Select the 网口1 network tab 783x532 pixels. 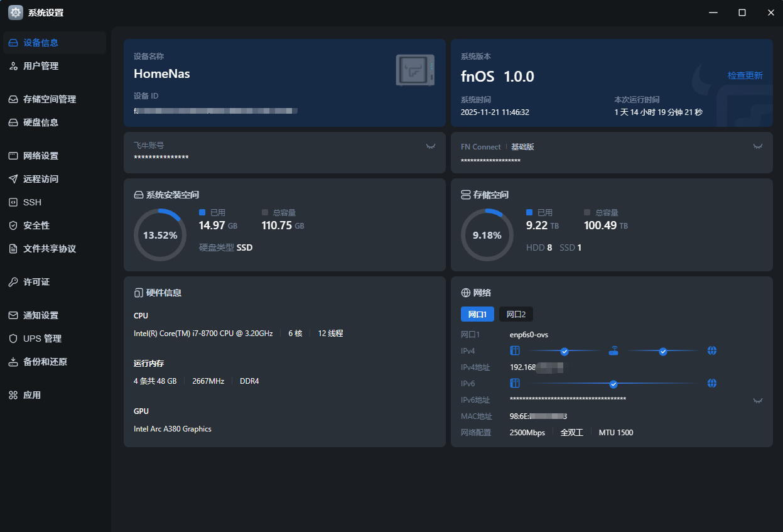477,315
